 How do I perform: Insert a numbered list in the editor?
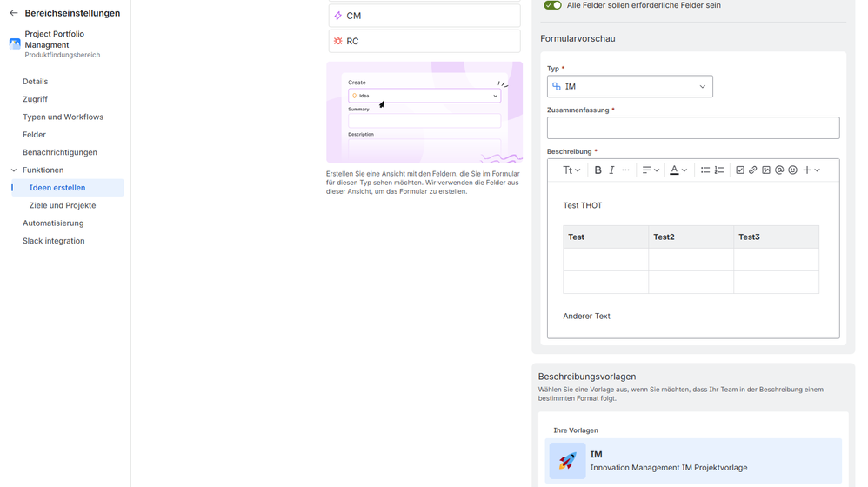pyautogui.click(x=719, y=170)
